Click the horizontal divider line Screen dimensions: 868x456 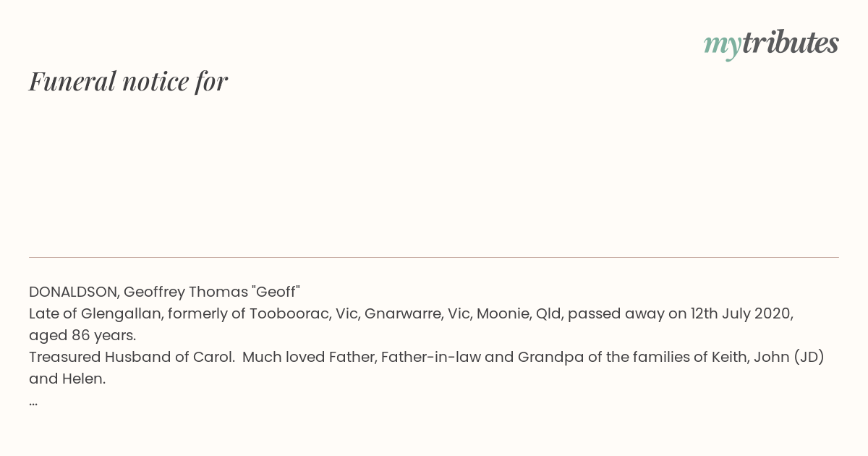[434, 257]
